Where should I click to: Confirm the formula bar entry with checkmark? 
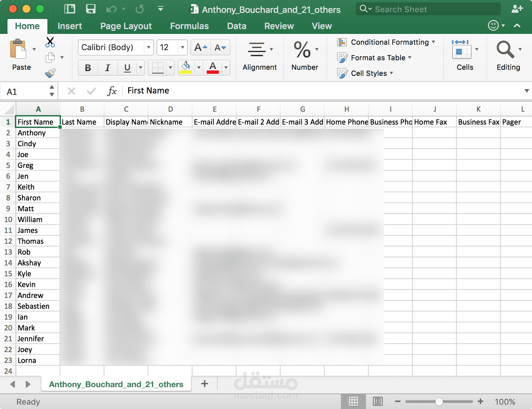point(91,91)
